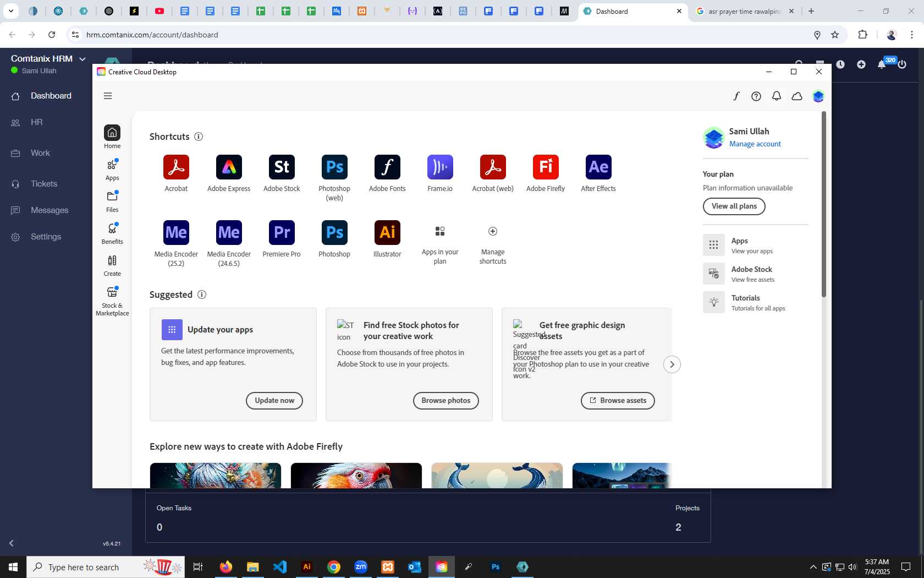Launch Adobe Firefly shortcut
The height and width of the screenshot is (578, 924).
(x=546, y=173)
